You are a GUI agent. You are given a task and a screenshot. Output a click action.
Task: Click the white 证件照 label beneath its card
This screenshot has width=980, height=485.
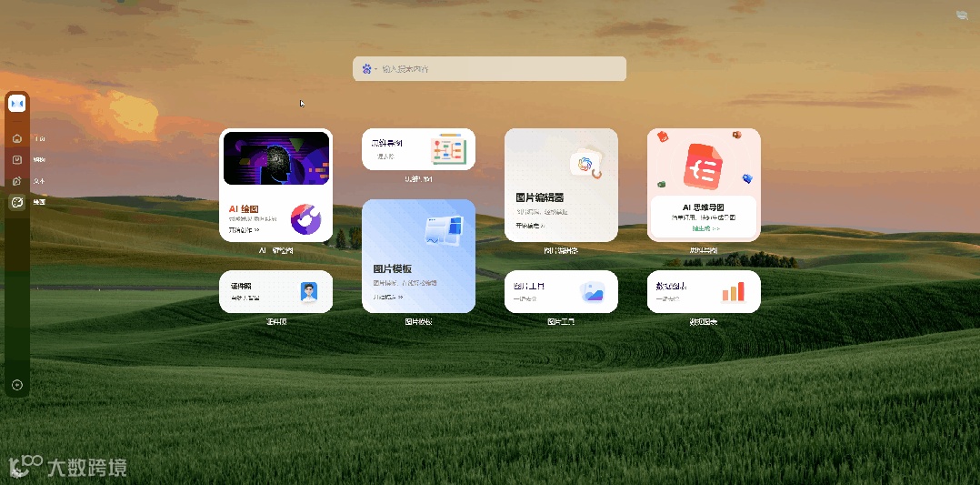click(276, 321)
